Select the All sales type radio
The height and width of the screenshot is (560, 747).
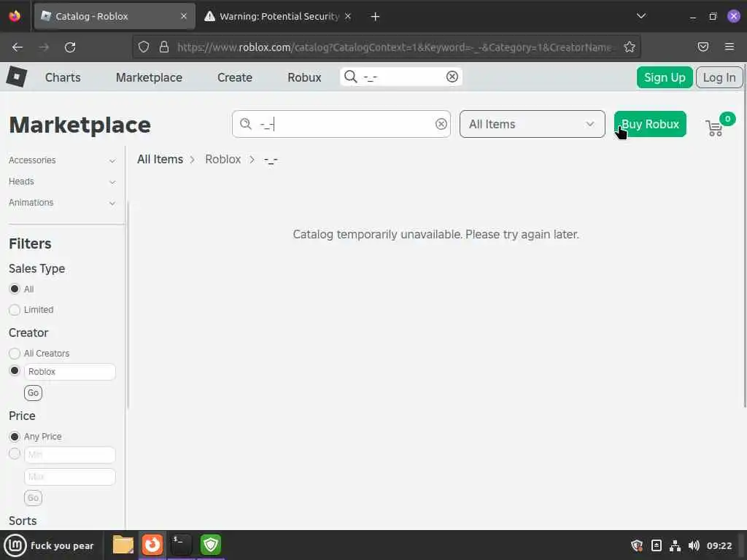15,289
